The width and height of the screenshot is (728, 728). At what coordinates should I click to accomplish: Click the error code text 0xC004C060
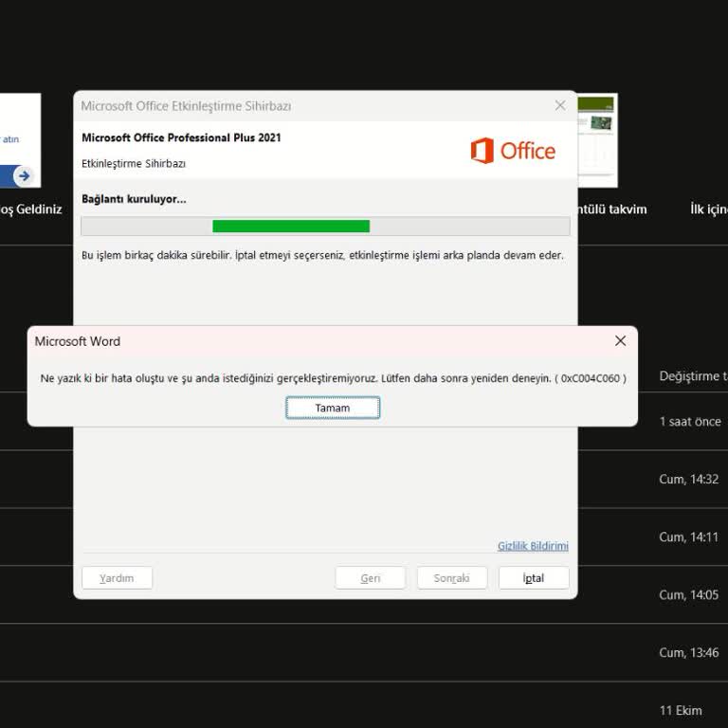point(591,378)
